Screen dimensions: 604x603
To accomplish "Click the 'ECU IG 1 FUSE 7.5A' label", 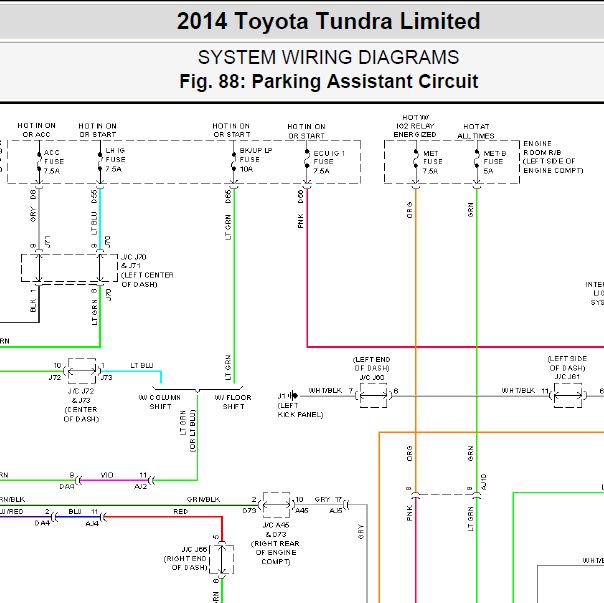I will click(329, 162).
